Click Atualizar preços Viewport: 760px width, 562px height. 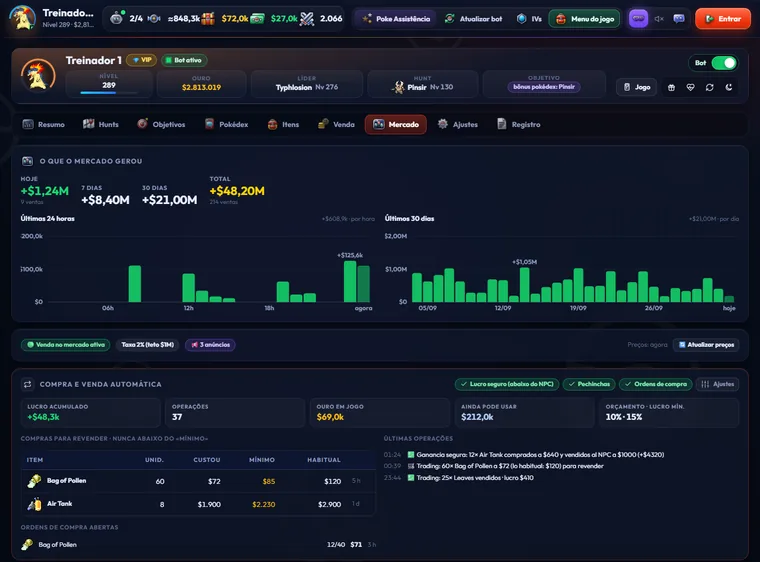coord(706,345)
